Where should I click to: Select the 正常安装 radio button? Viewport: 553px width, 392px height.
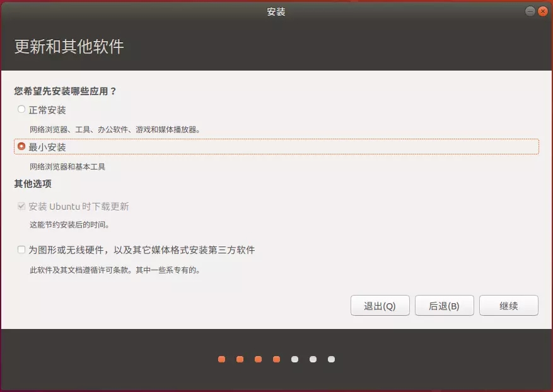(x=21, y=110)
